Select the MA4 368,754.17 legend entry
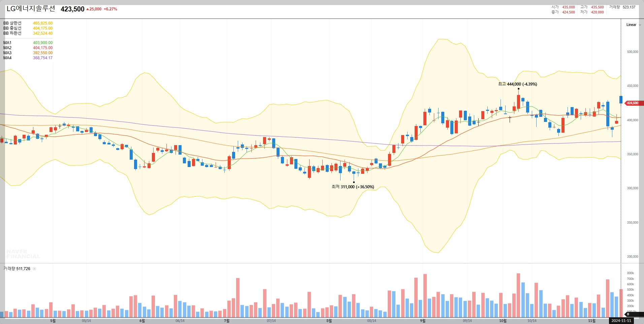The height and width of the screenshot is (324, 644). (28, 58)
